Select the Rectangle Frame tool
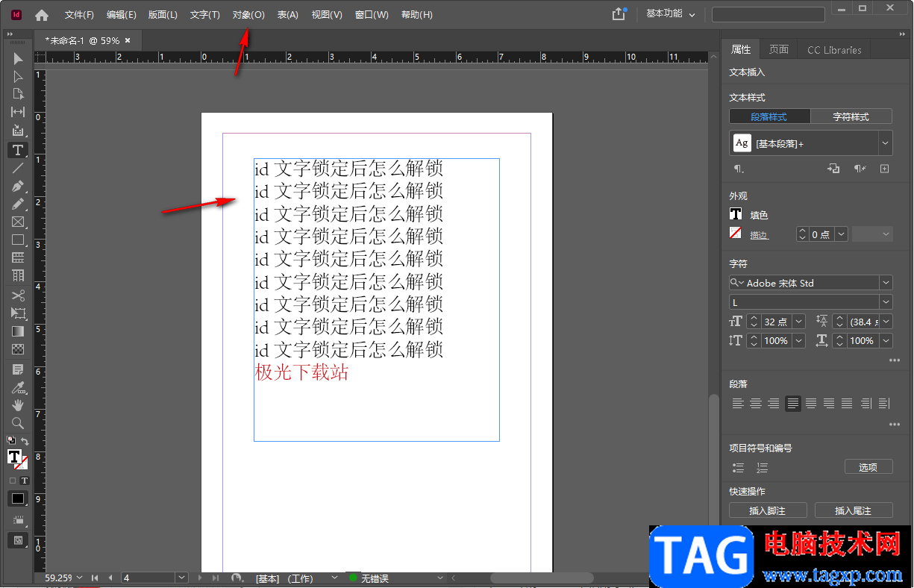The image size is (914, 588). pyautogui.click(x=18, y=222)
